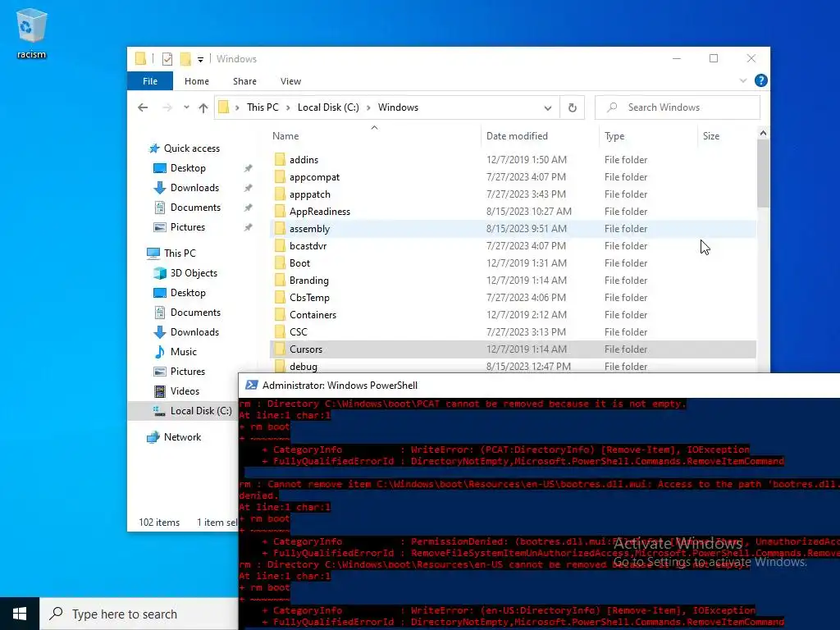Click the vertical scrollbar in file list
840x630 pixels.
point(763,174)
